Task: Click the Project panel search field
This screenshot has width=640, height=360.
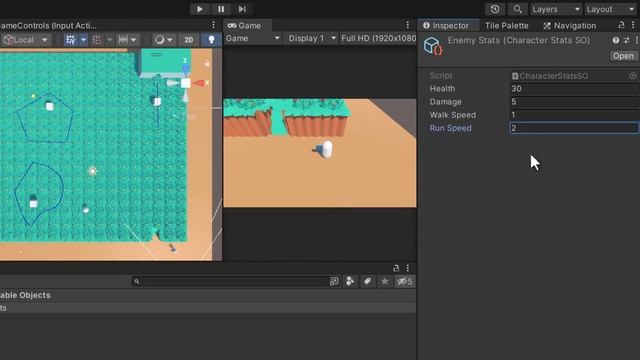Action: tap(231, 281)
